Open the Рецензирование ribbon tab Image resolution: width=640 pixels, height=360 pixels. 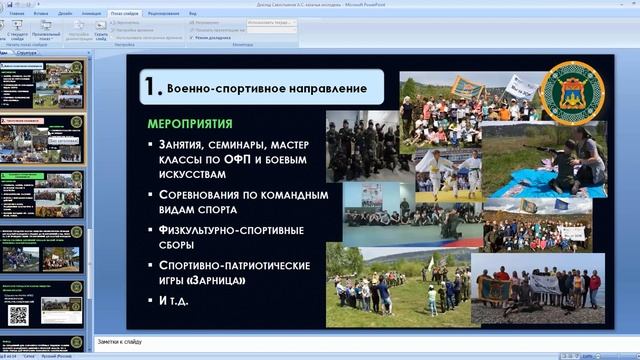(164, 13)
